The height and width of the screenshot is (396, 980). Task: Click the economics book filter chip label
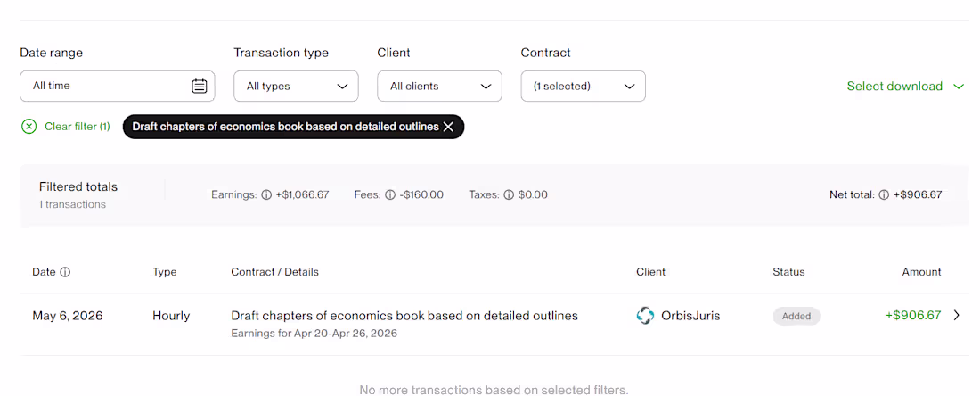pyautogui.click(x=286, y=127)
